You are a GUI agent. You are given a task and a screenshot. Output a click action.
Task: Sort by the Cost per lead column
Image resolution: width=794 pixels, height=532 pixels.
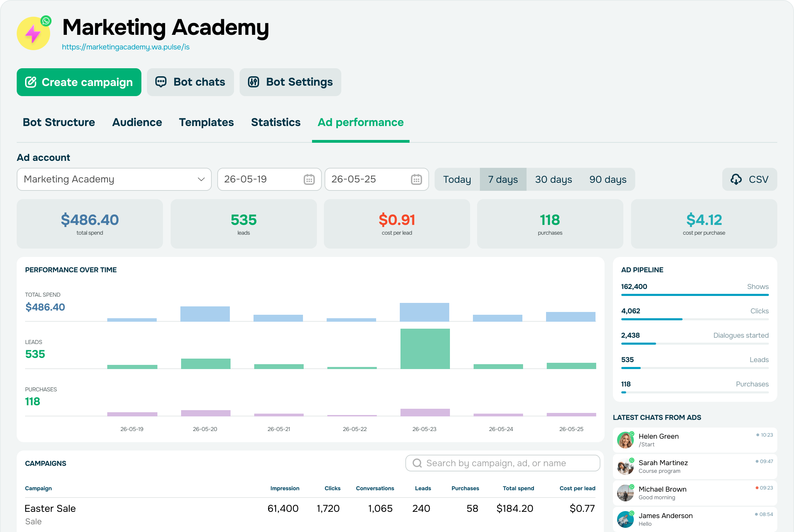pyautogui.click(x=577, y=488)
